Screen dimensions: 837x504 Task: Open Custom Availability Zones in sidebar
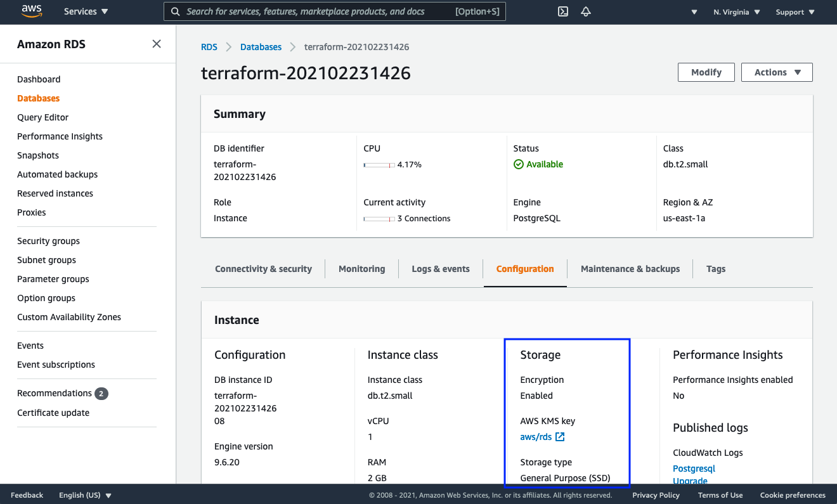pyautogui.click(x=69, y=317)
